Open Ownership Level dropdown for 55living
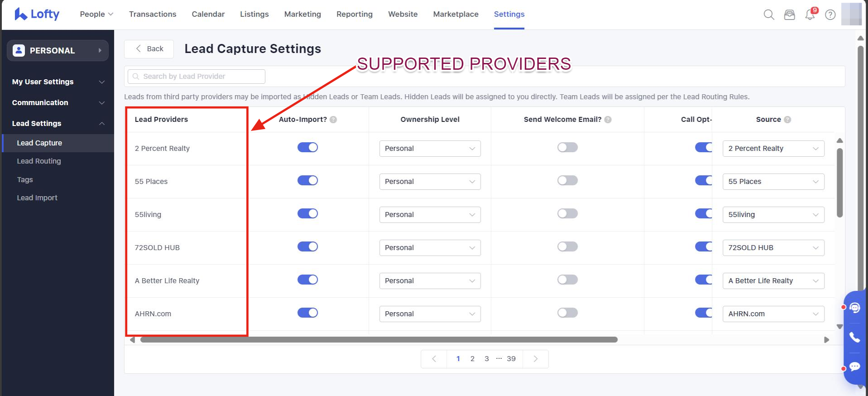The height and width of the screenshot is (396, 868). click(x=430, y=215)
